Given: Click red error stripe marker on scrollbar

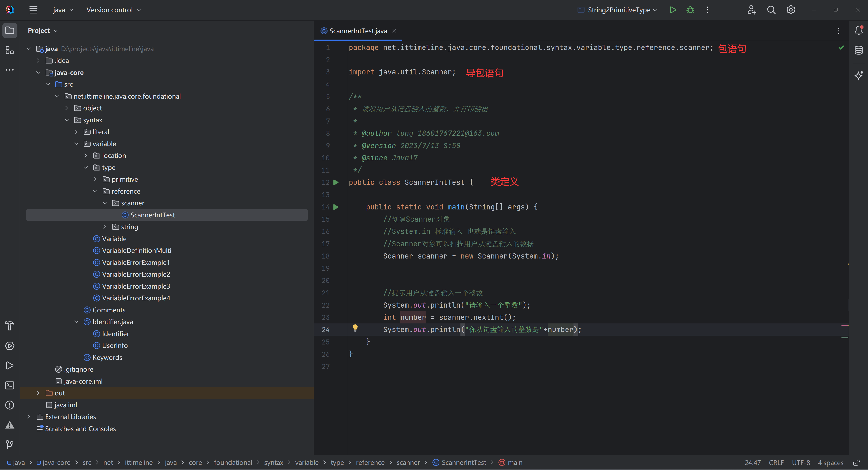Looking at the screenshot, I should [845, 326].
